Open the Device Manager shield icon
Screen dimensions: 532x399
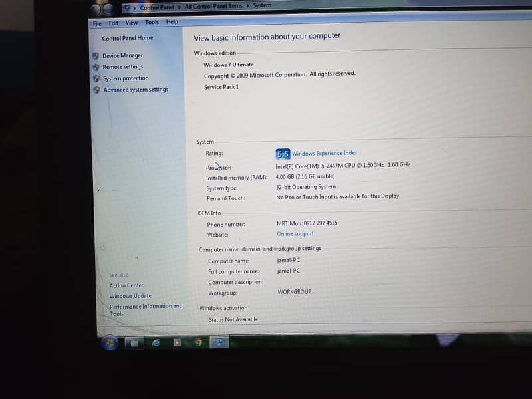point(96,56)
